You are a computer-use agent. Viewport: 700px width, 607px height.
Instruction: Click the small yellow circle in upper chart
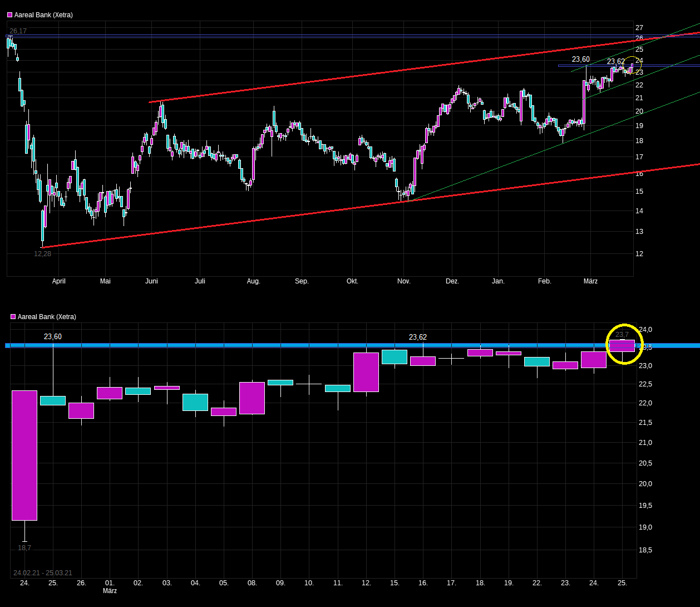click(x=632, y=65)
